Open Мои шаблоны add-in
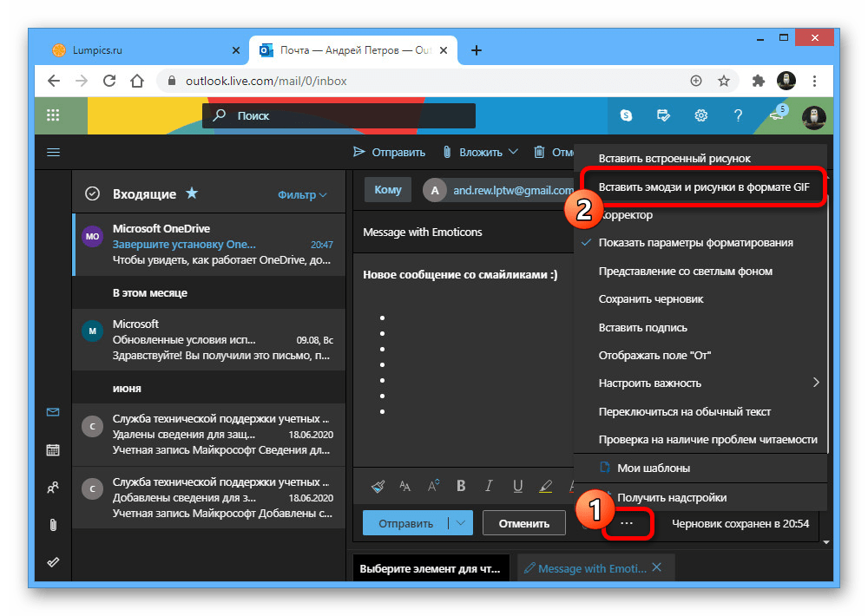The width and height of the screenshot is (868, 616). pyautogui.click(x=700, y=469)
